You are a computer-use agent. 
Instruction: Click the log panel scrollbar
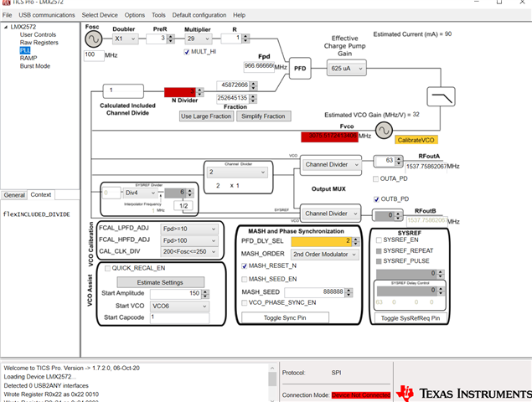pyautogui.click(x=272, y=383)
